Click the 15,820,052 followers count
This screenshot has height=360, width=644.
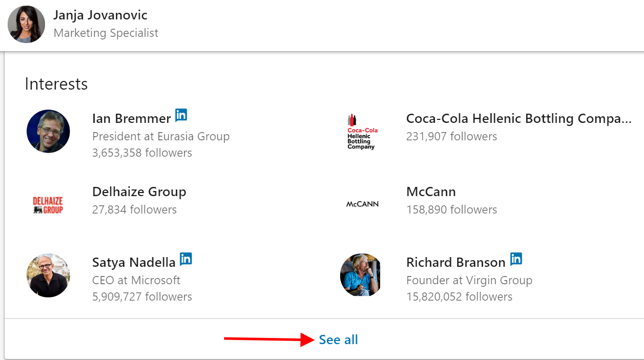[x=459, y=297]
